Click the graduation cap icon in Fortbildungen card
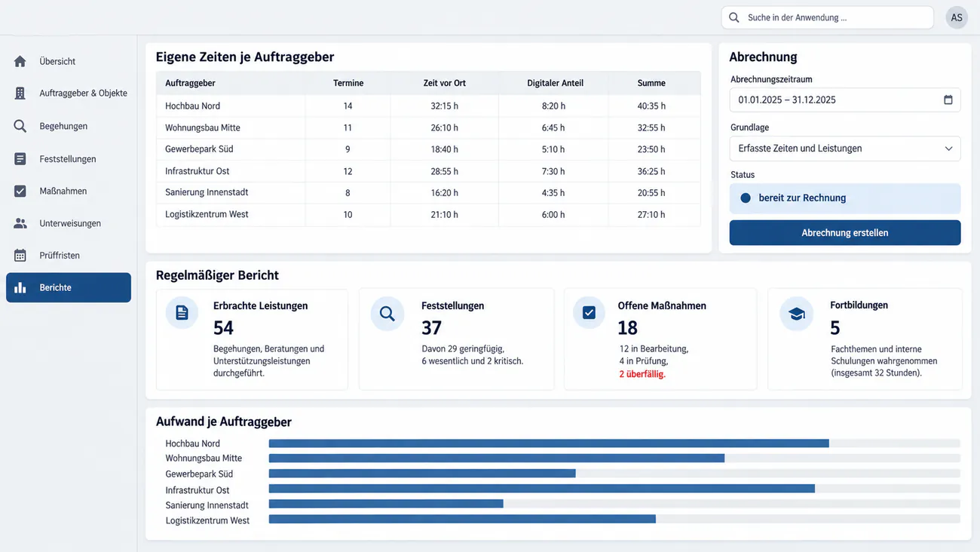The height and width of the screenshot is (552, 980). [797, 314]
